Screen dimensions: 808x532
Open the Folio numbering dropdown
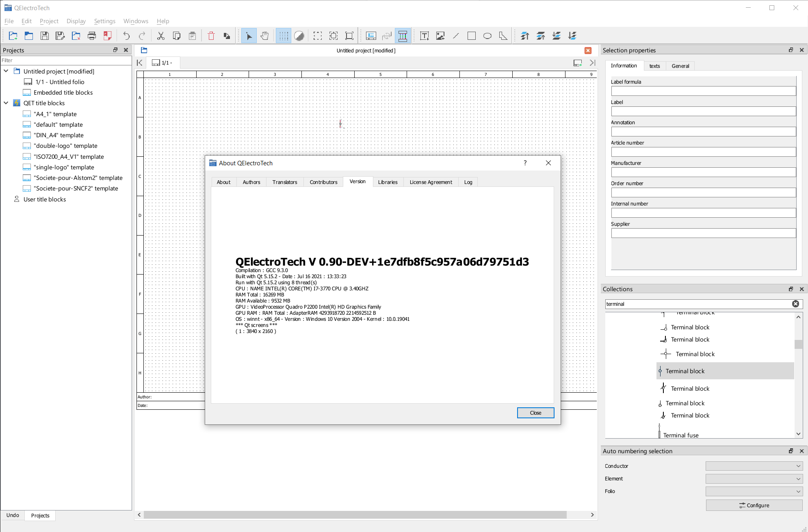[754, 491]
